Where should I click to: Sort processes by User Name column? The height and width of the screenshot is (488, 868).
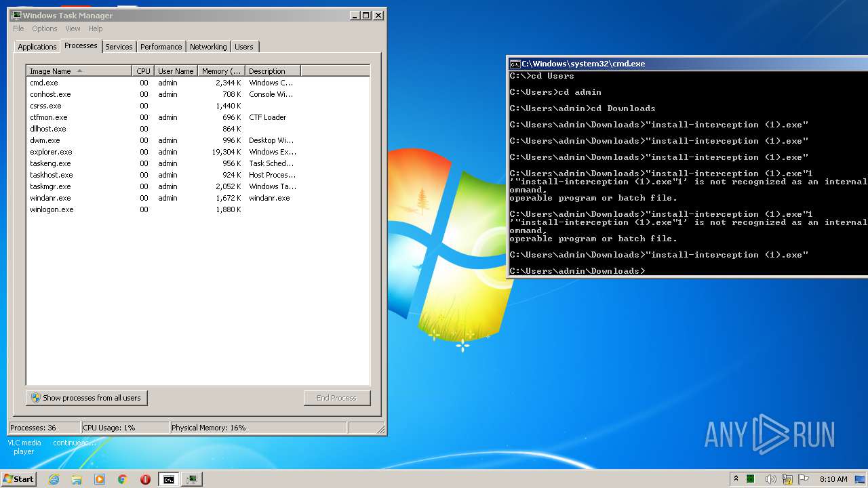(x=176, y=71)
